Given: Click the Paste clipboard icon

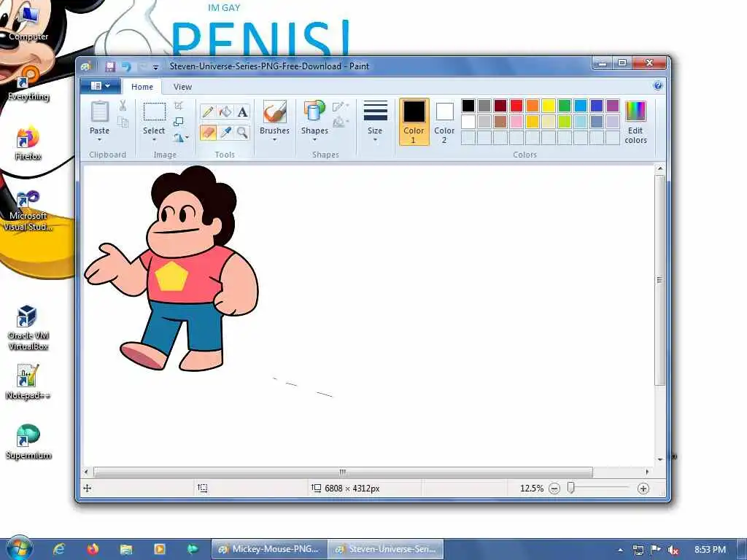Looking at the screenshot, I should tap(99, 112).
